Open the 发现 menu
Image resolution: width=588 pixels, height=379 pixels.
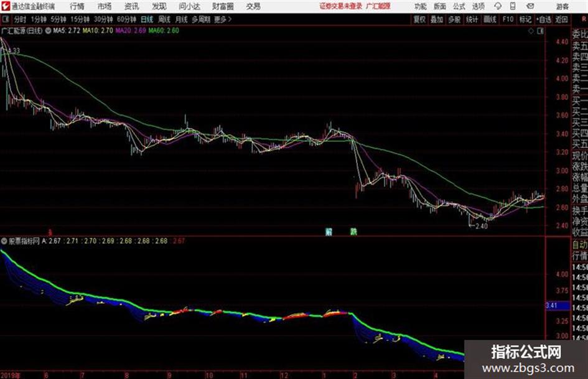point(159,6)
